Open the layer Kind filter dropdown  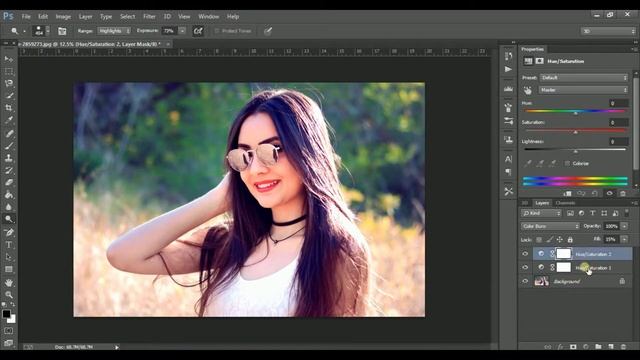click(x=541, y=213)
